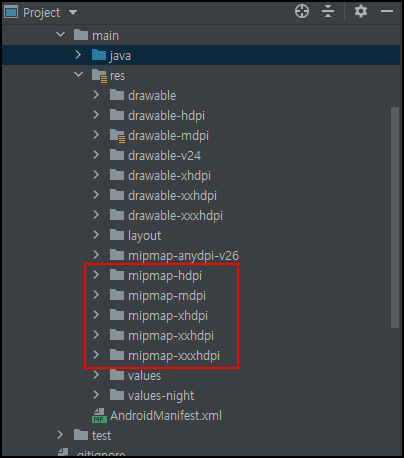Click the Collapse All icon in toolbar

pyautogui.click(x=328, y=12)
